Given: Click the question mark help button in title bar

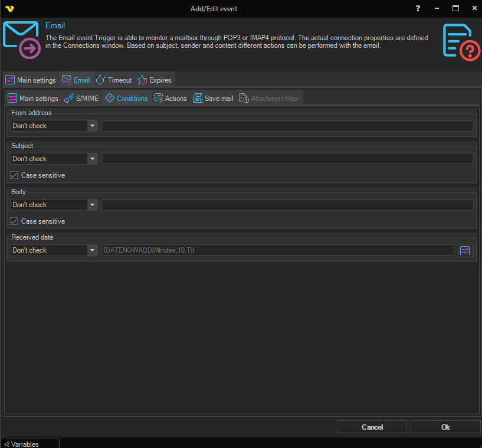Looking at the screenshot, I should click(x=418, y=8).
